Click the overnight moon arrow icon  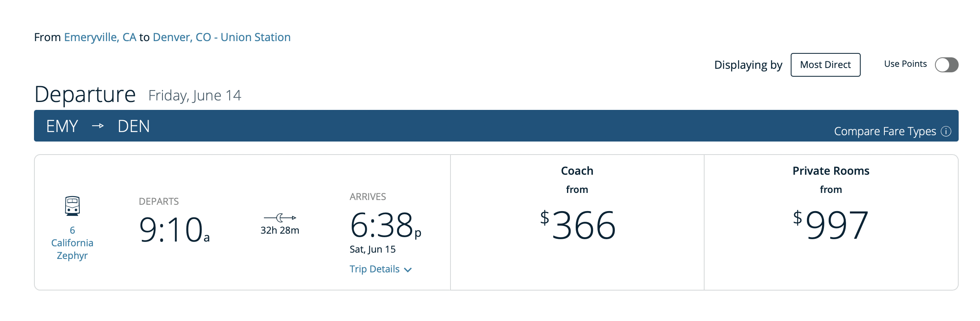[280, 217]
